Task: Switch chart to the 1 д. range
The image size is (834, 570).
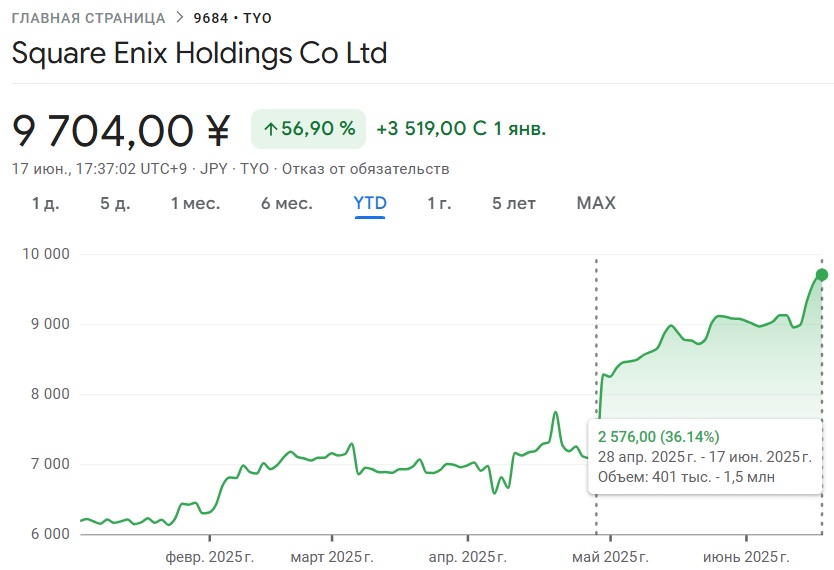Action: (x=46, y=203)
